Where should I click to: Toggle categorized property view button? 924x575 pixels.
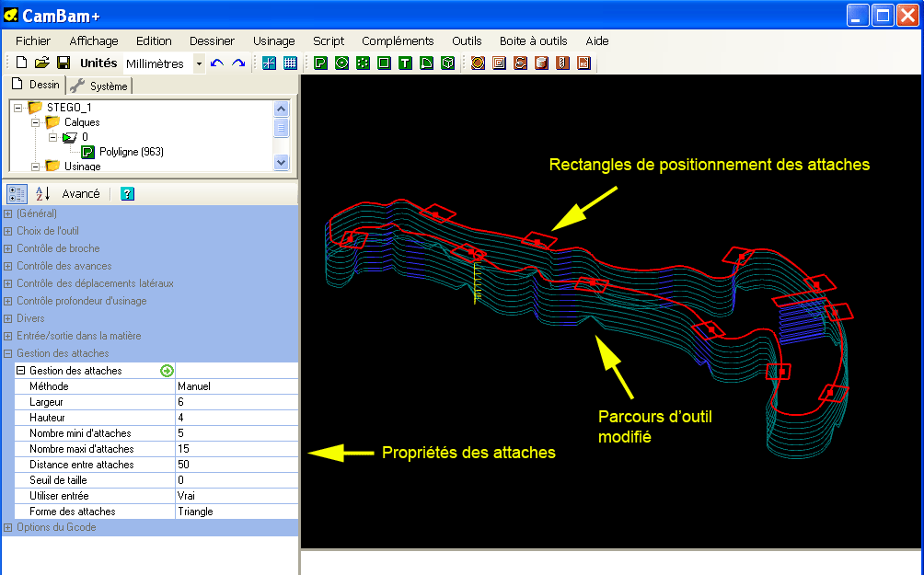pos(17,194)
